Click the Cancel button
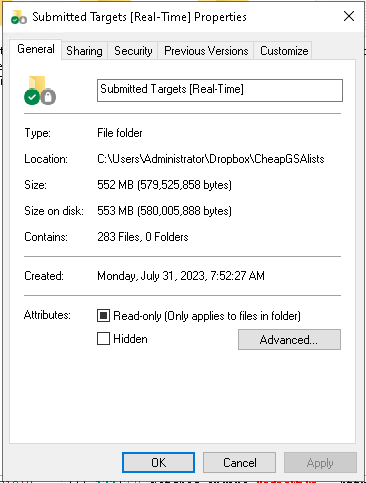This screenshot has width=366, height=483. [239, 463]
